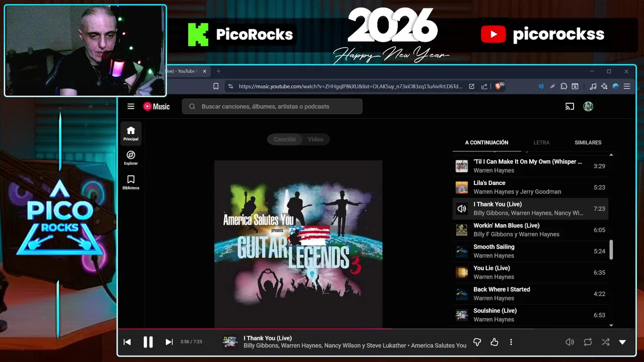Switch to Canción mode
This screenshot has width=644, height=362.
click(x=285, y=139)
